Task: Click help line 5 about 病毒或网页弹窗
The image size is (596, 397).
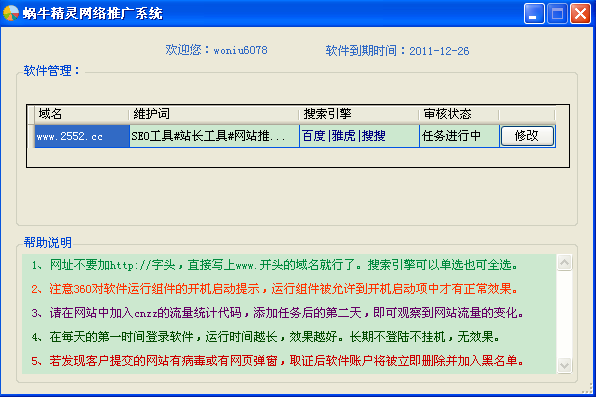Action: pyautogui.click(x=277, y=360)
